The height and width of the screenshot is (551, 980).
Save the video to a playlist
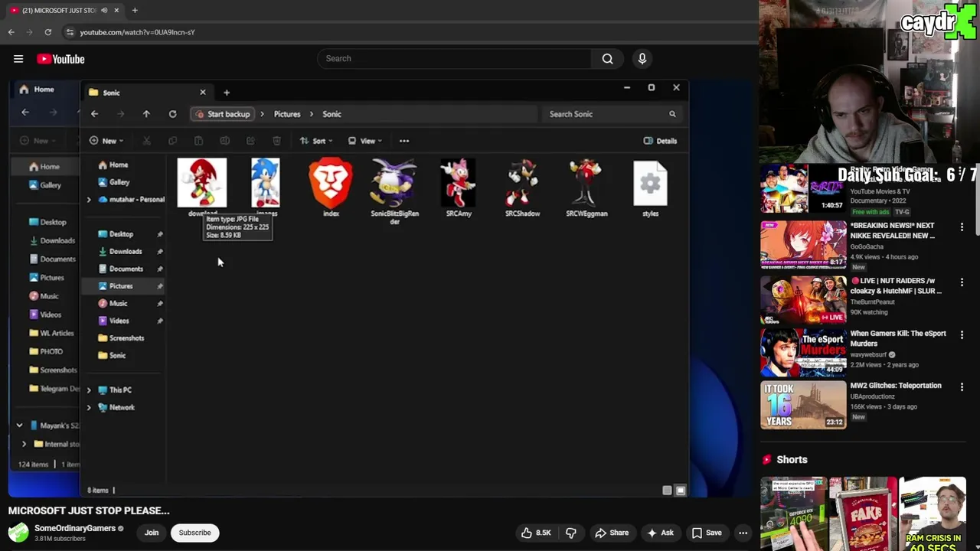(x=707, y=533)
